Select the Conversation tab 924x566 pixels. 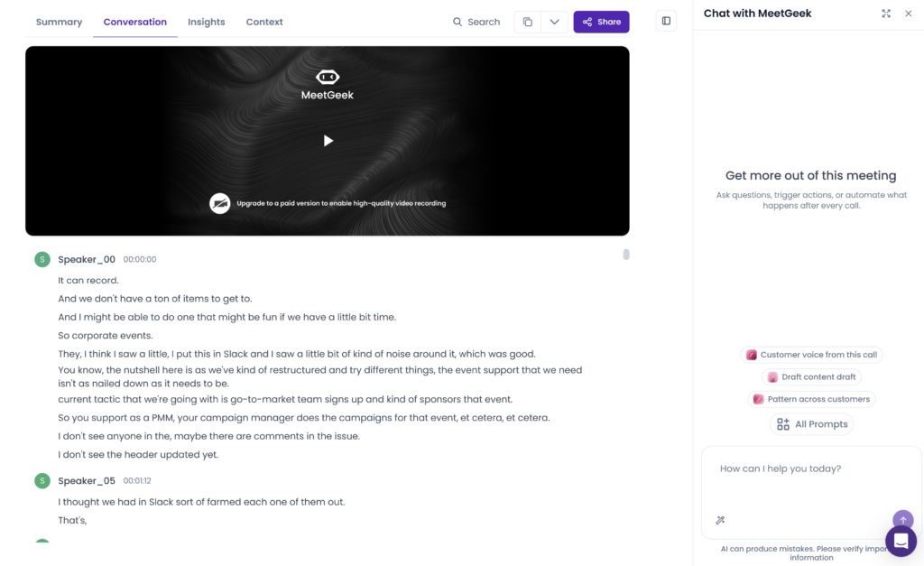click(x=135, y=22)
